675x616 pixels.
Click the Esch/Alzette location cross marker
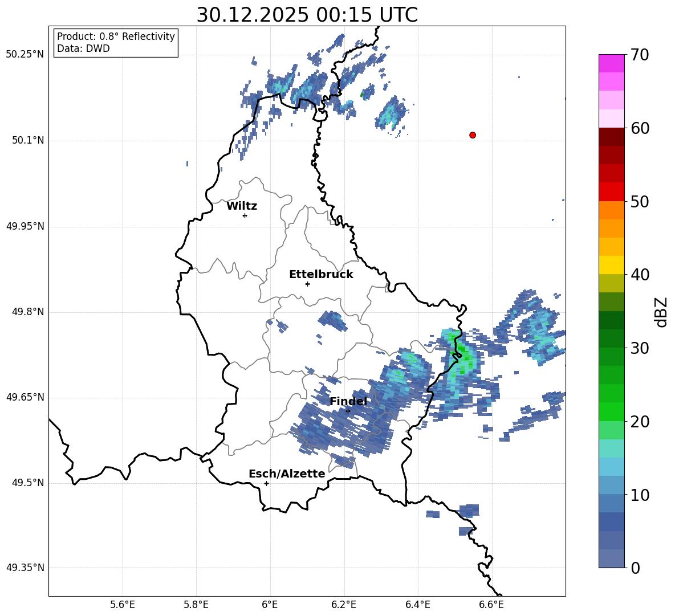coord(266,483)
